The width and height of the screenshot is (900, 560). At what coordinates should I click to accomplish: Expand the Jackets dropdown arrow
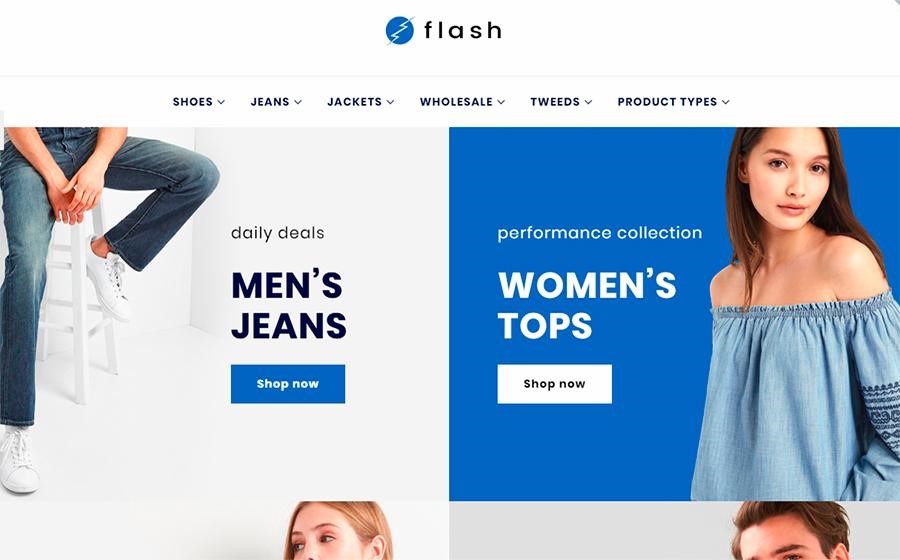(x=390, y=102)
